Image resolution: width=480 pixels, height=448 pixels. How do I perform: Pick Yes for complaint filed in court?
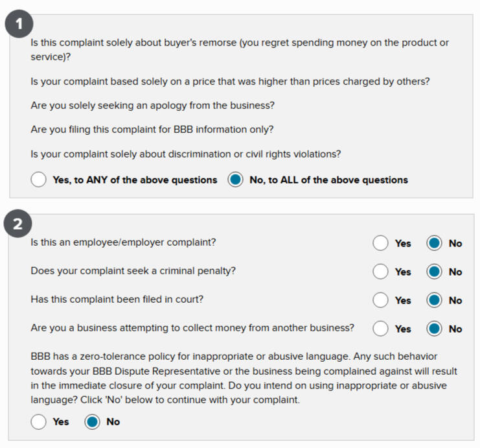[381, 300]
